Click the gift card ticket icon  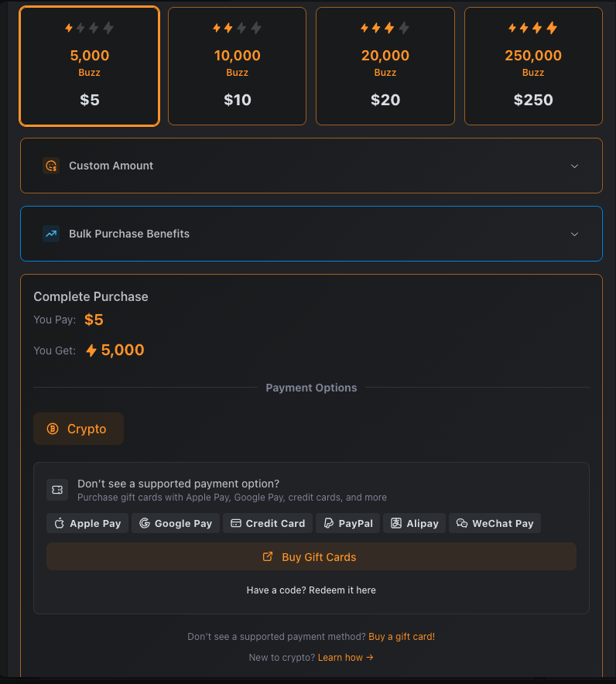[x=57, y=489]
